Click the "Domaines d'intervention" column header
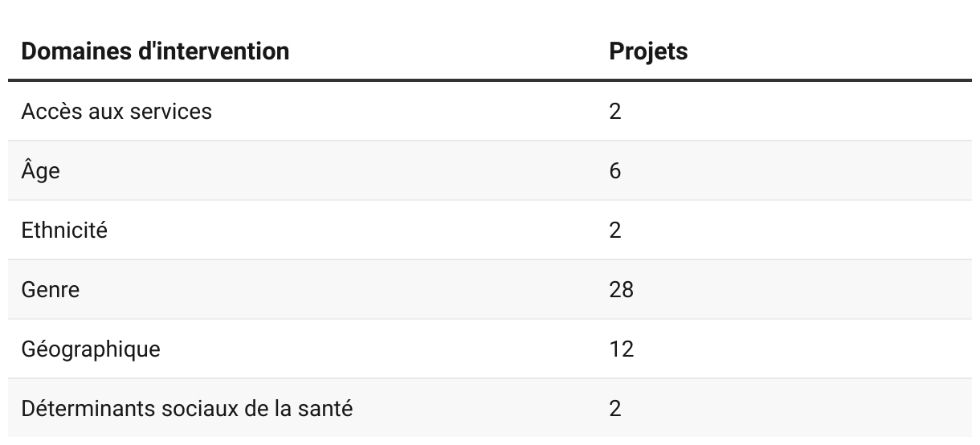This screenshot has height=445, width=980. pyautogui.click(x=155, y=51)
